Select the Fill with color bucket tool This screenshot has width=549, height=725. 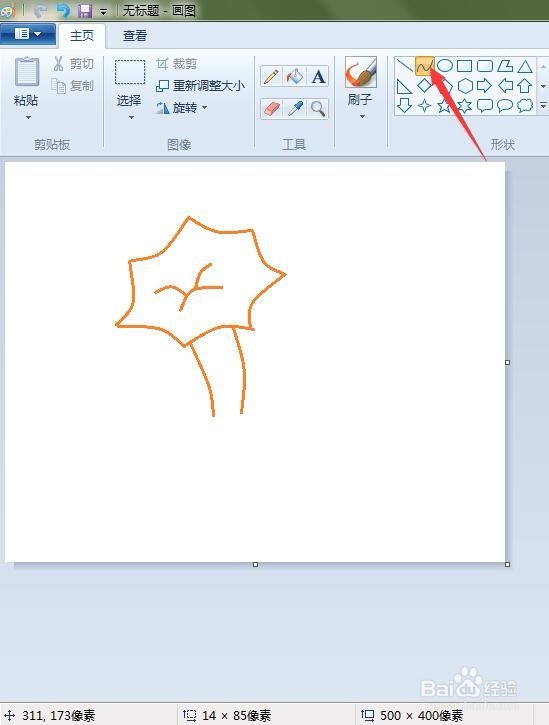(x=295, y=76)
